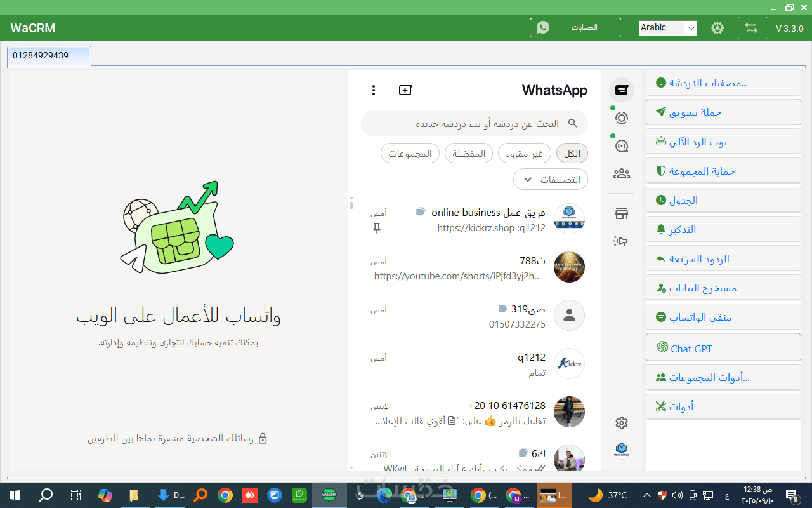The width and height of the screenshot is (812, 508).
Task: Open the Channels icon in WhatsApp sidebar
Action: (x=622, y=146)
